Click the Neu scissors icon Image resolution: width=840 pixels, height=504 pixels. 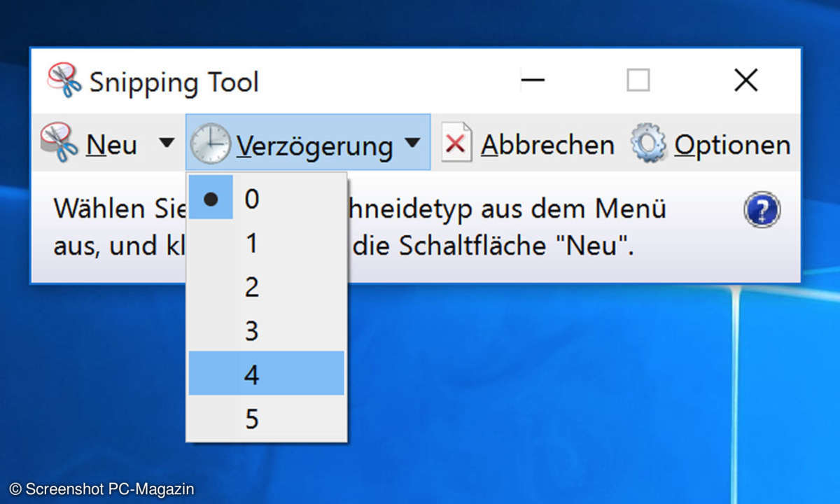click(x=59, y=143)
